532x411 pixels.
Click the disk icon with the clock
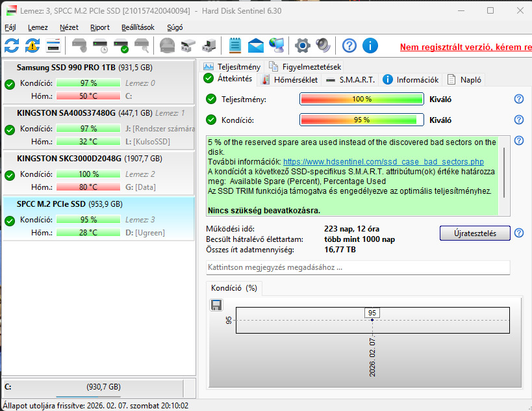[x=101, y=46]
